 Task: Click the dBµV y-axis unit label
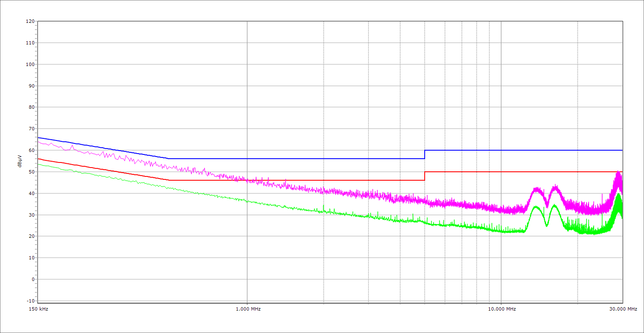(20, 161)
